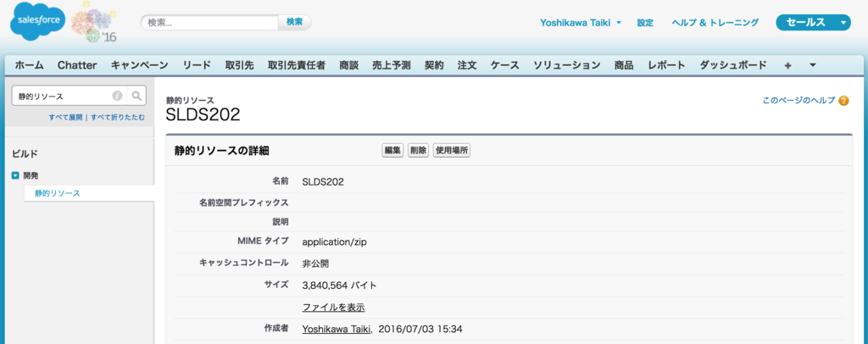Screen dimensions: 868x344
Task: Select the 商品 tab
Action: tap(624, 65)
